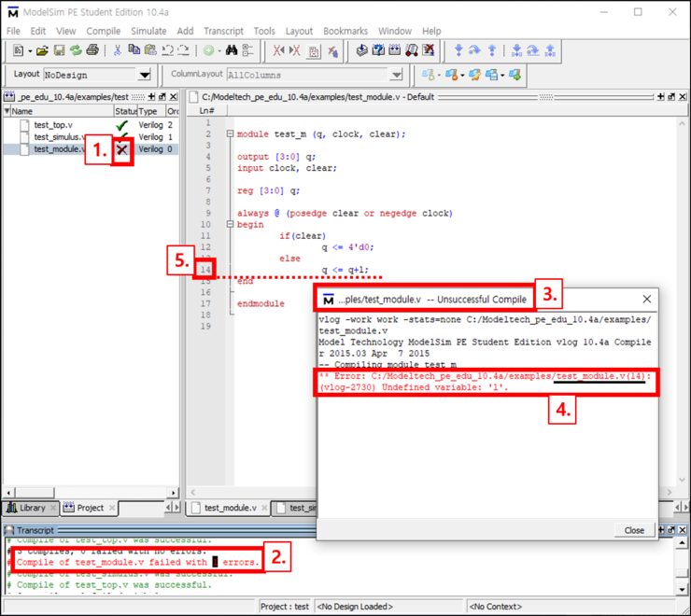Select test_module.v row in project list
The image size is (691, 616).
(91, 149)
